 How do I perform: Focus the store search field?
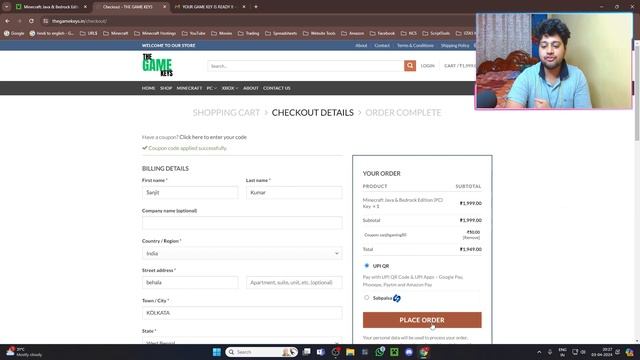(306, 66)
